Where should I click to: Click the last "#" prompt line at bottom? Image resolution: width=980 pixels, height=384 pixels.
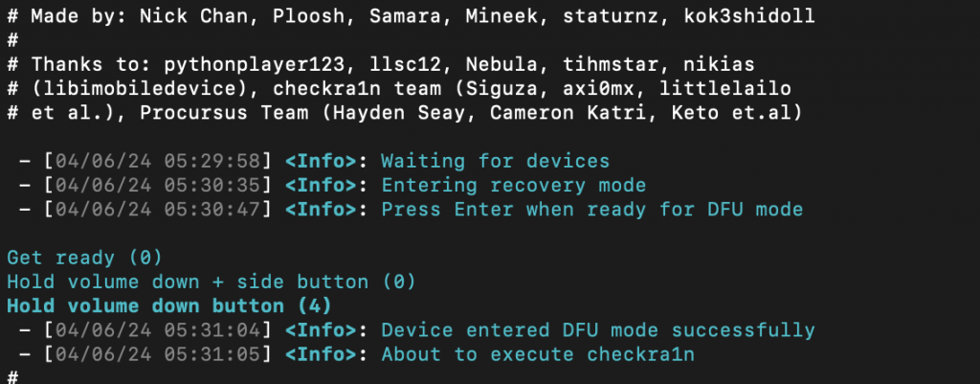pos(12,377)
